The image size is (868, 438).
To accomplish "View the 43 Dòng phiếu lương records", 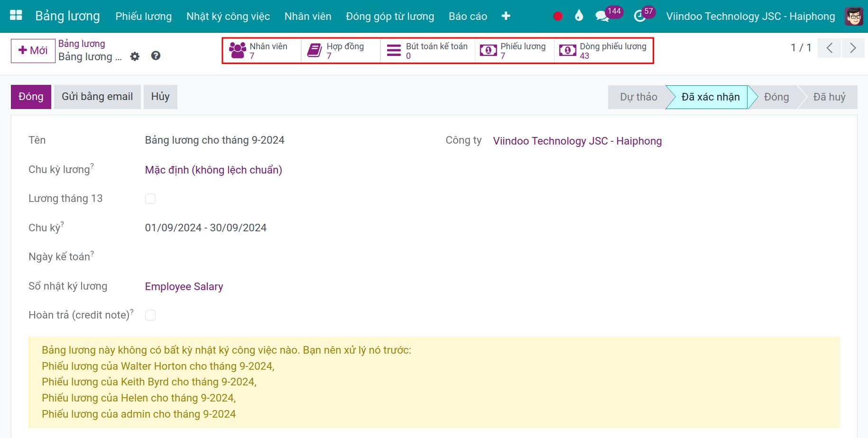I will pyautogui.click(x=603, y=51).
